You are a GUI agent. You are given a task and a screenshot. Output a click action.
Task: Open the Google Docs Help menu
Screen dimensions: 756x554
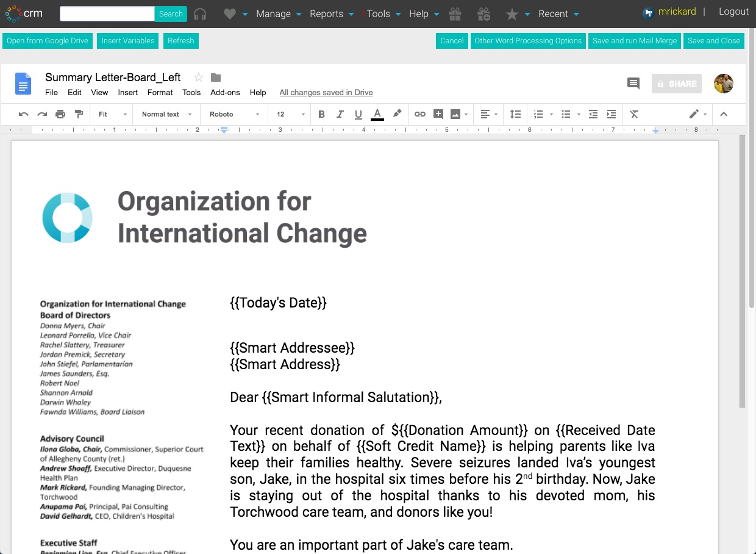(258, 92)
